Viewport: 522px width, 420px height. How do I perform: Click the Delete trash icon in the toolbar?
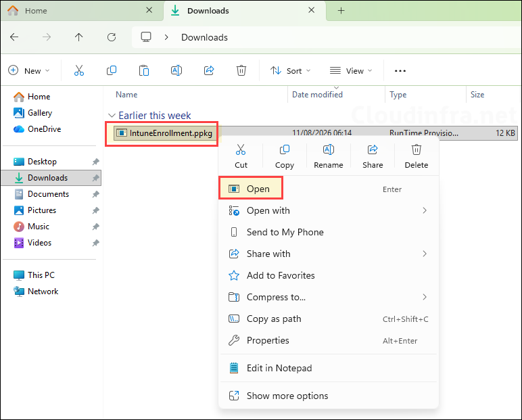coord(241,70)
